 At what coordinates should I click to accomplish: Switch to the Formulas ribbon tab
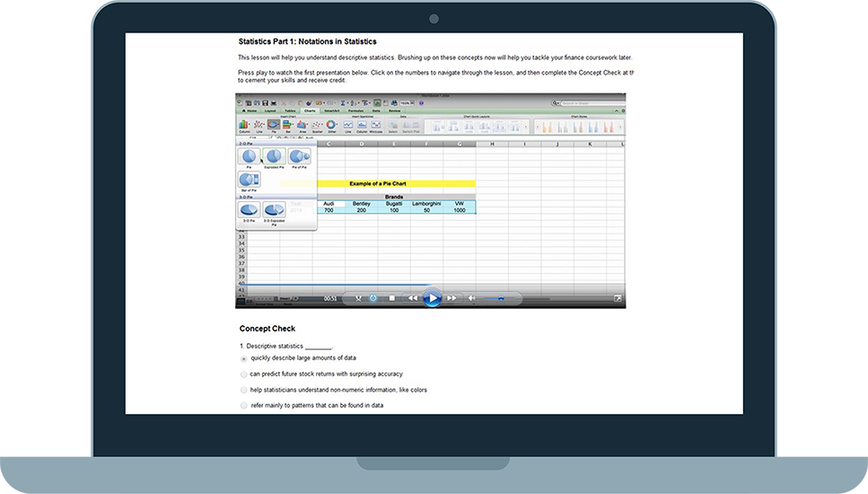tap(356, 110)
